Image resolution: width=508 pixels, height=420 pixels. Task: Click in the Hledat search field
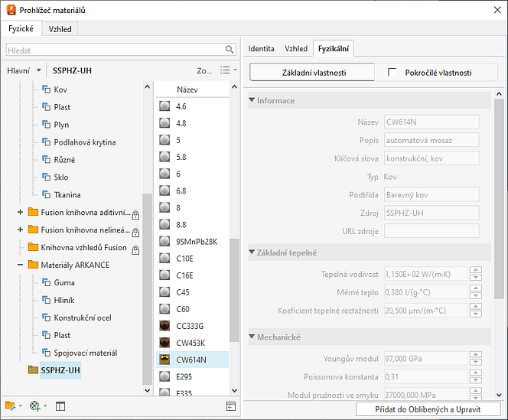pyautogui.click(x=115, y=49)
